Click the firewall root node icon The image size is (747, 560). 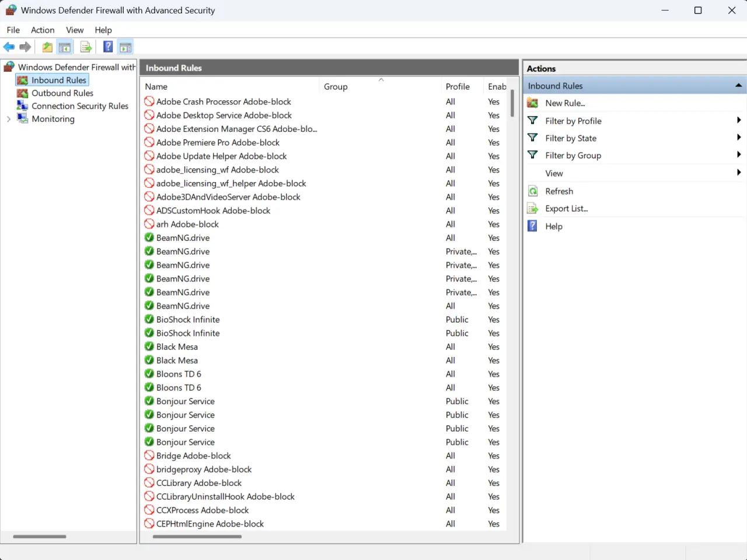tap(9, 67)
